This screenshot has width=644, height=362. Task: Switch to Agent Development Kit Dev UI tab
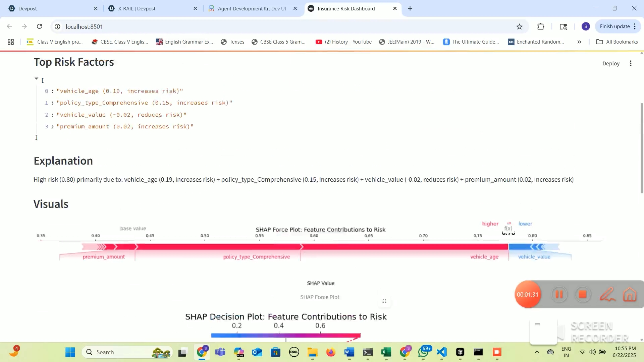(252, 8)
